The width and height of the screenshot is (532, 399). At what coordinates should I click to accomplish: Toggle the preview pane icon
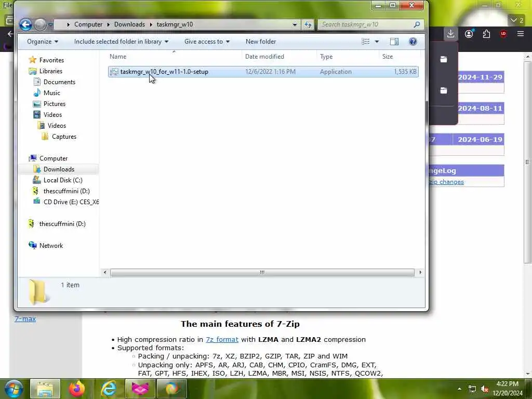point(394,42)
